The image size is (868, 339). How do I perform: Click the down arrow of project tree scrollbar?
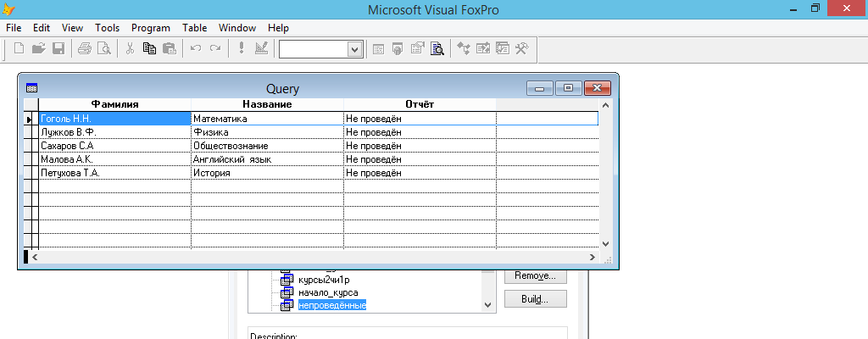pos(487,304)
